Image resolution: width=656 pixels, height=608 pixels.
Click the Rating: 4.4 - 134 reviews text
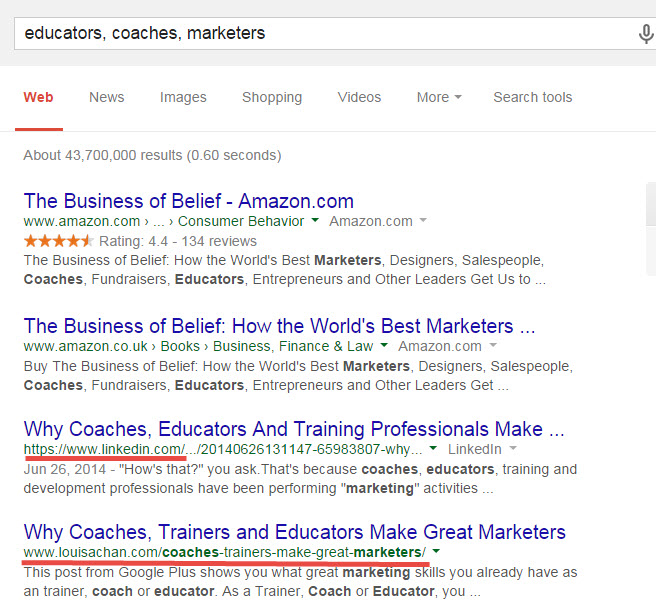[178, 241]
